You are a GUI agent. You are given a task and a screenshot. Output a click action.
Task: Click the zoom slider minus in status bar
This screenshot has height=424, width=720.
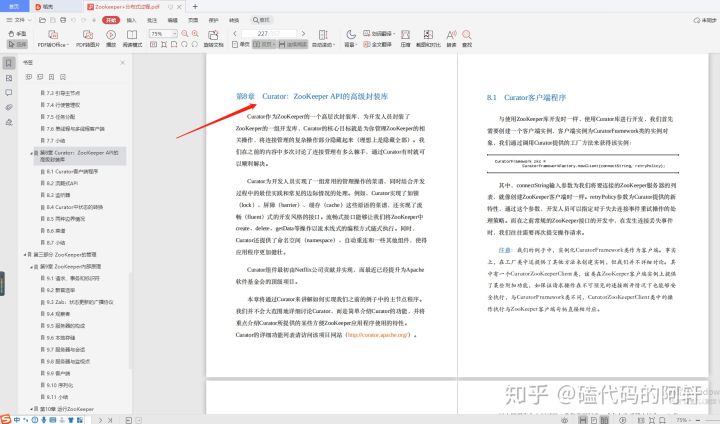pos(698,420)
